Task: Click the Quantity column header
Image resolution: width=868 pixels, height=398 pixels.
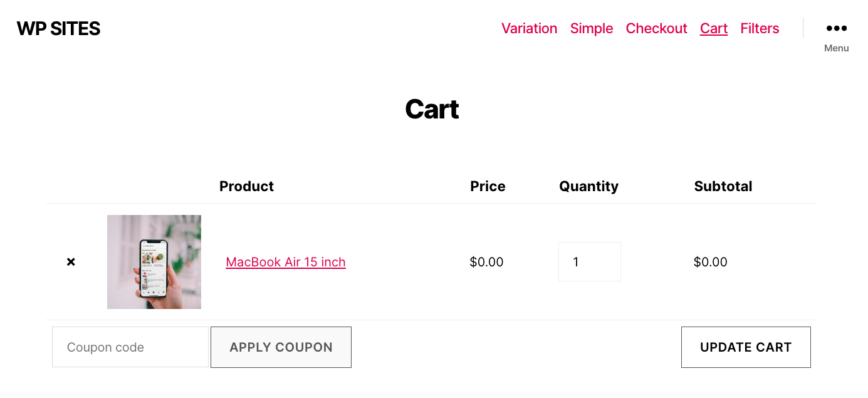Action: 588,186
